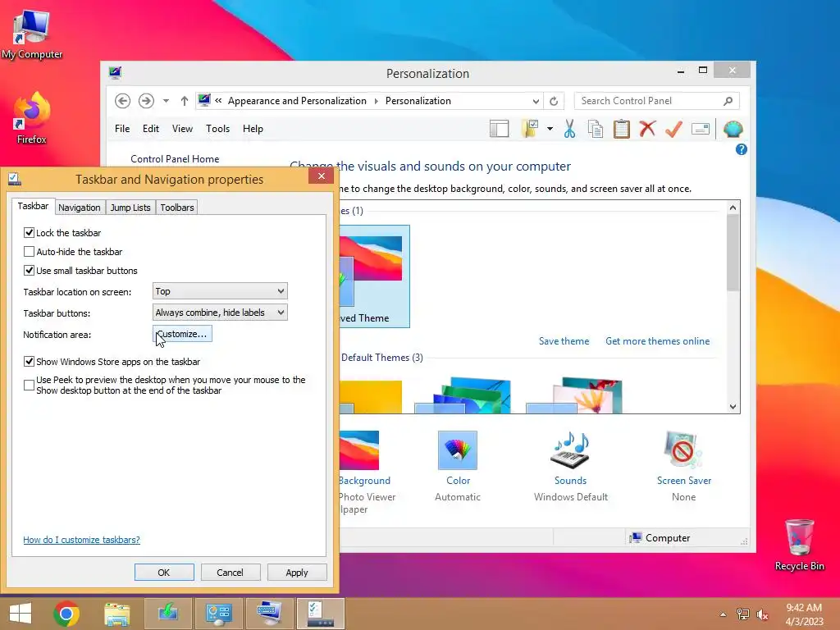The width and height of the screenshot is (840, 630).
Task: Click OK in Taskbar properties dialog
Action: (164, 572)
